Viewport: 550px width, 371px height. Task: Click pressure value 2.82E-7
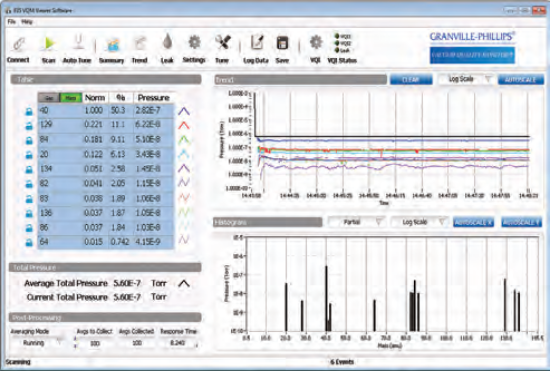coord(148,111)
